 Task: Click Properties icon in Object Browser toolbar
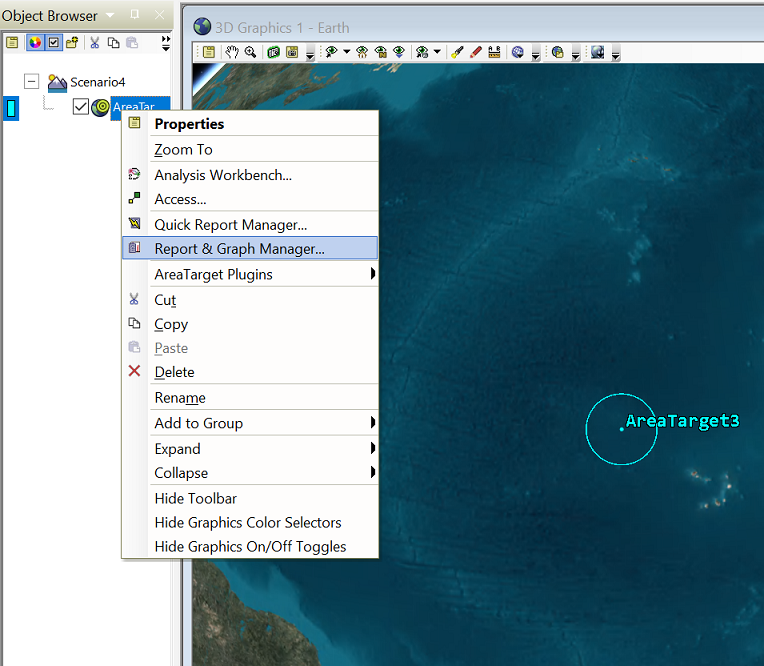(x=12, y=43)
